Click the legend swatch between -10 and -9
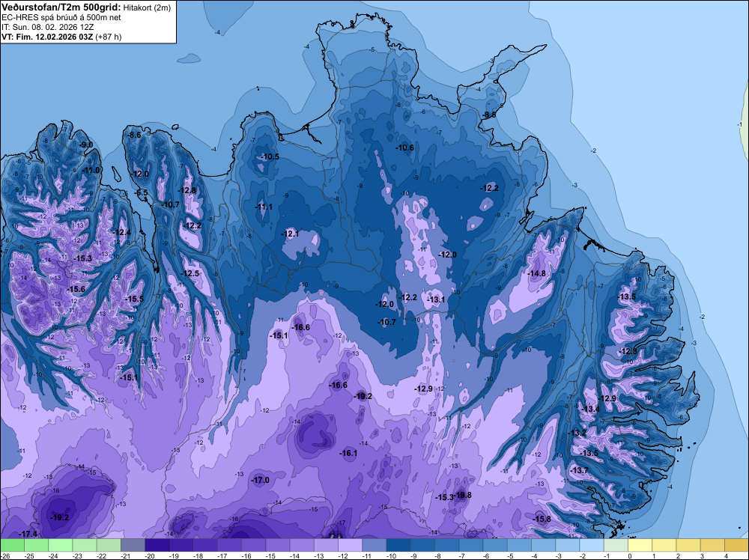 (x=398, y=545)
